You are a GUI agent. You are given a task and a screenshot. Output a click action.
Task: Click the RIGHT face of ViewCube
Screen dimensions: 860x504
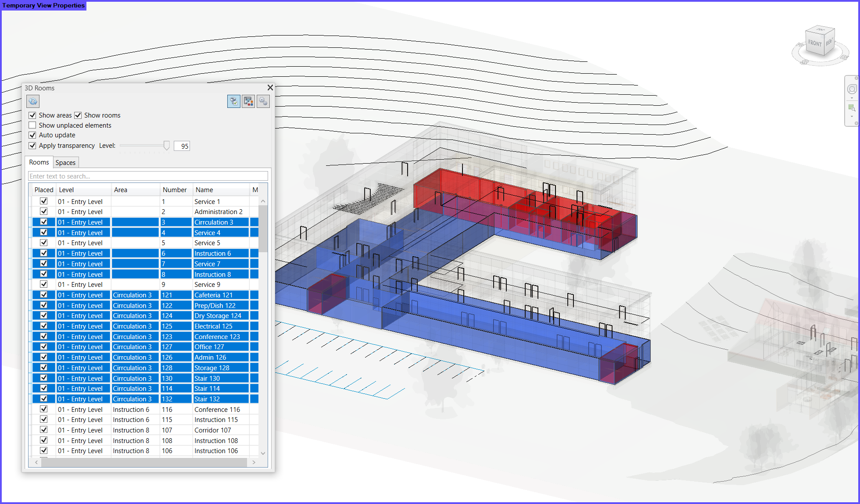click(x=829, y=43)
